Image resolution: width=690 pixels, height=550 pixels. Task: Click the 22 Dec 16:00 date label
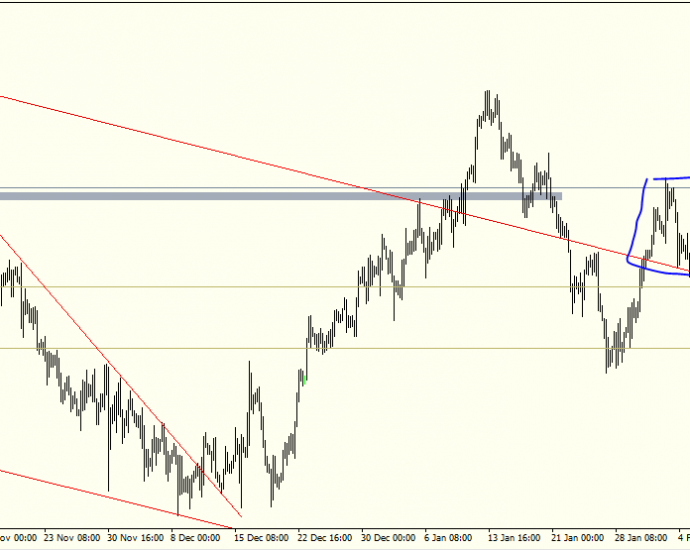click(x=325, y=538)
